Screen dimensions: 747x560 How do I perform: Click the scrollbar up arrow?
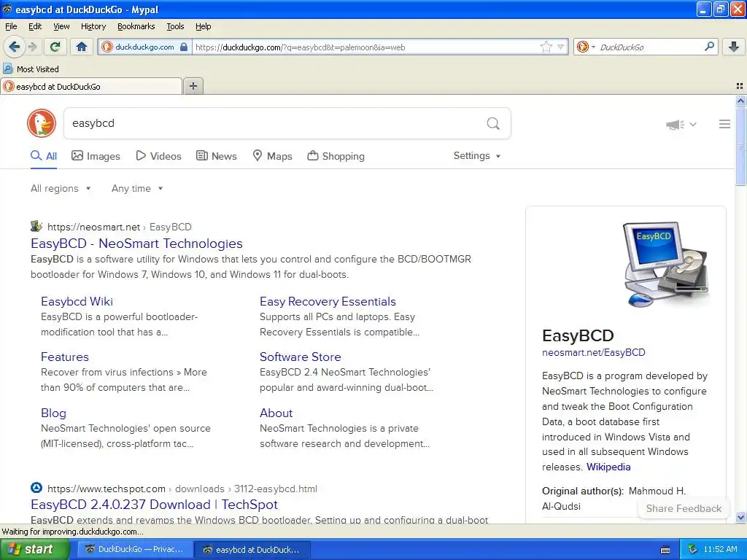[x=740, y=101]
